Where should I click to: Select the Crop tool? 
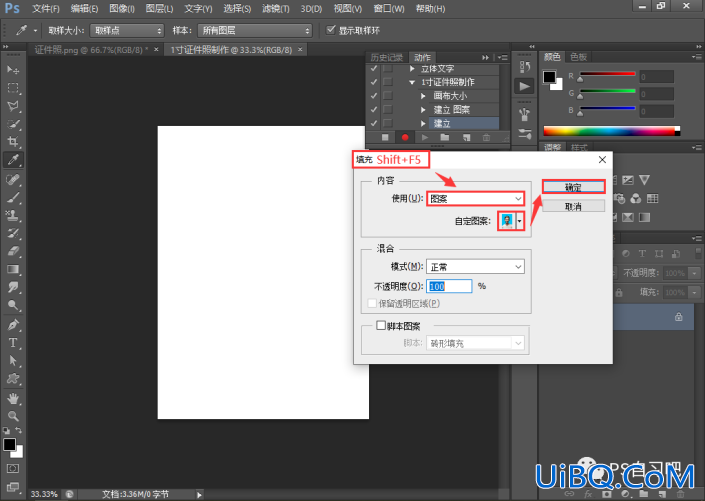tap(13, 142)
